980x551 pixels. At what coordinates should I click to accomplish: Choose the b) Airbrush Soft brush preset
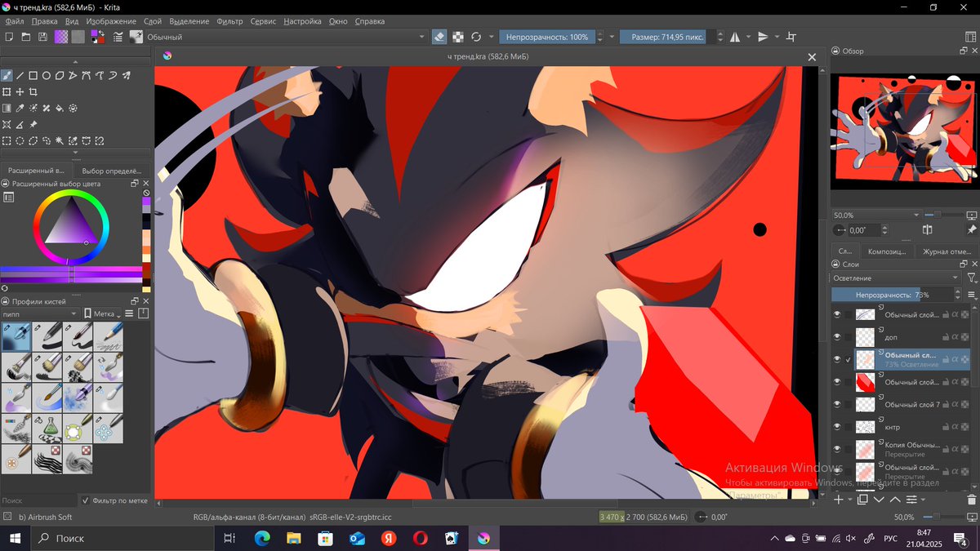(x=16, y=336)
